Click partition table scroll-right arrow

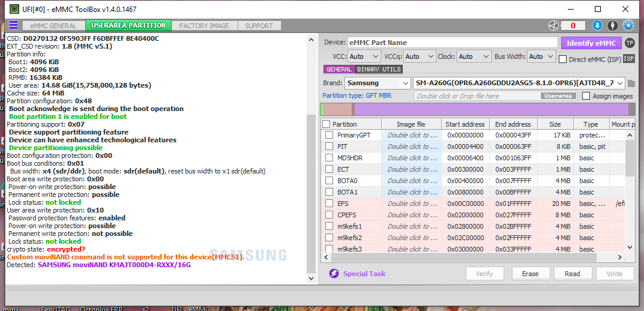(x=620, y=257)
